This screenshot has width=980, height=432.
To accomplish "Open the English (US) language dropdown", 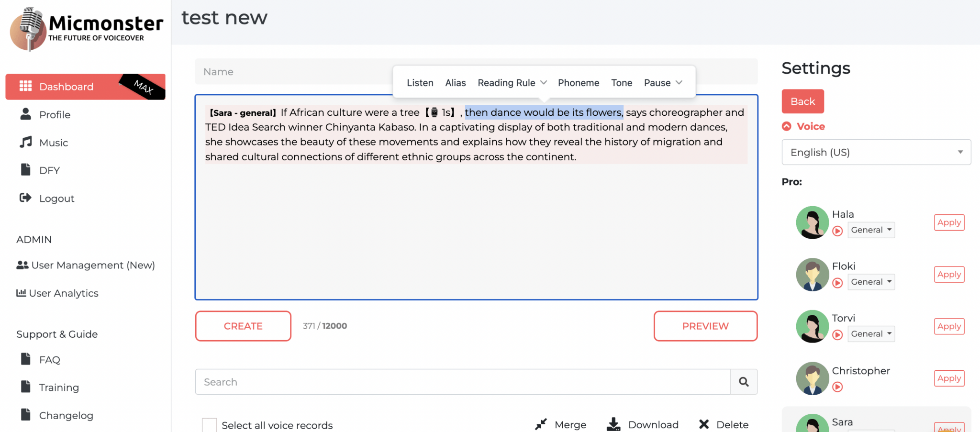I will 876,152.
